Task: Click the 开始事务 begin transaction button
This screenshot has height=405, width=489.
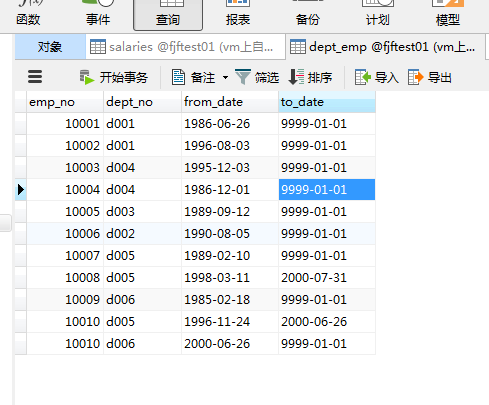Action: (x=114, y=78)
